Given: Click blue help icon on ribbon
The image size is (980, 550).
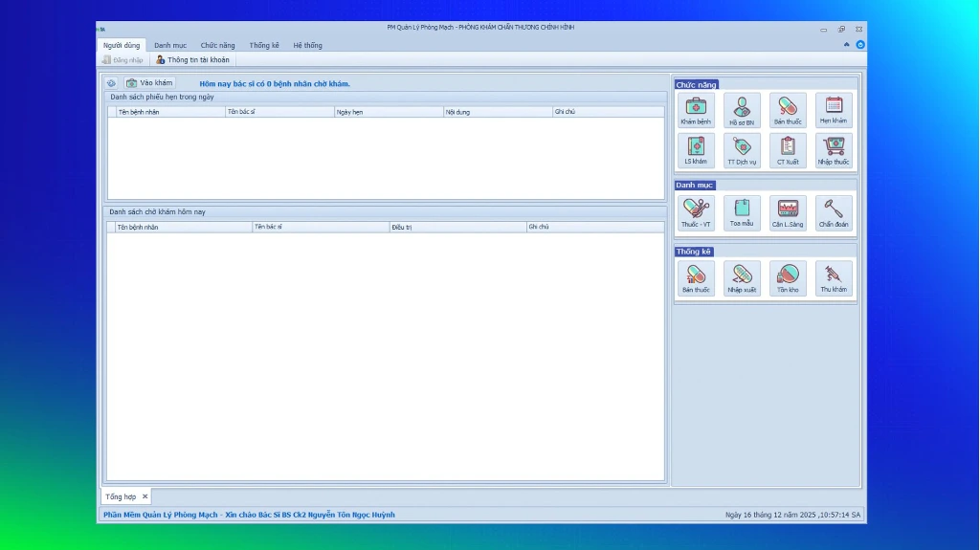Looking at the screenshot, I should pos(860,44).
